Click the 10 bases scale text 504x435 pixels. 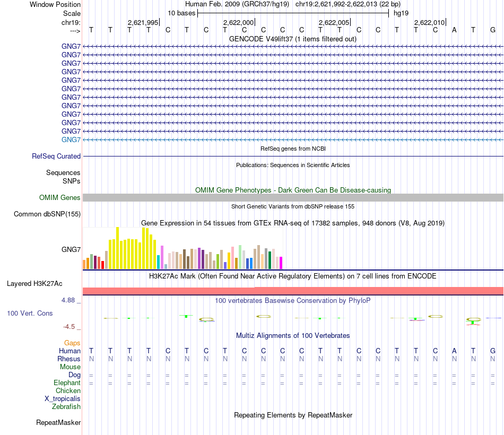tap(181, 13)
